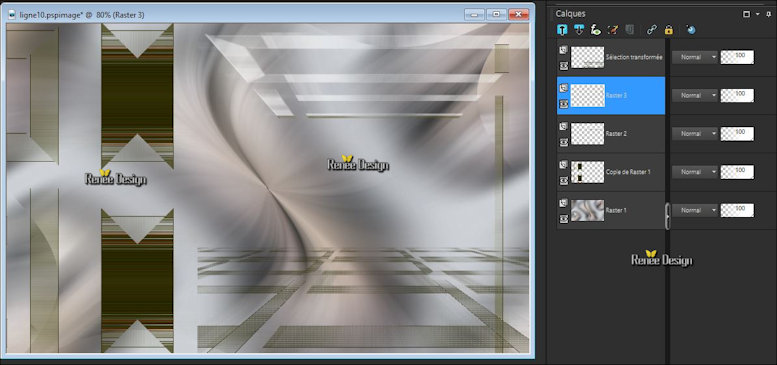Open the Calques panel options arrow

pyautogui.click(x=758, y=14)
